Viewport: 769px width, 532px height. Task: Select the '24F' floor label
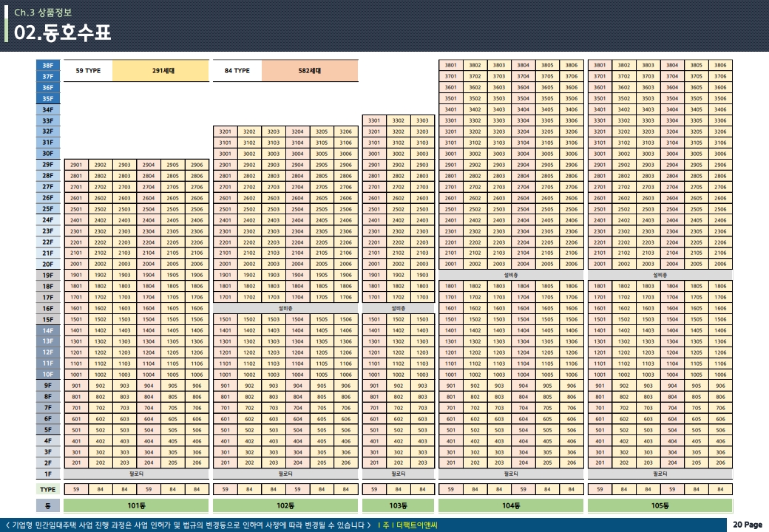(x=48, y=220)
